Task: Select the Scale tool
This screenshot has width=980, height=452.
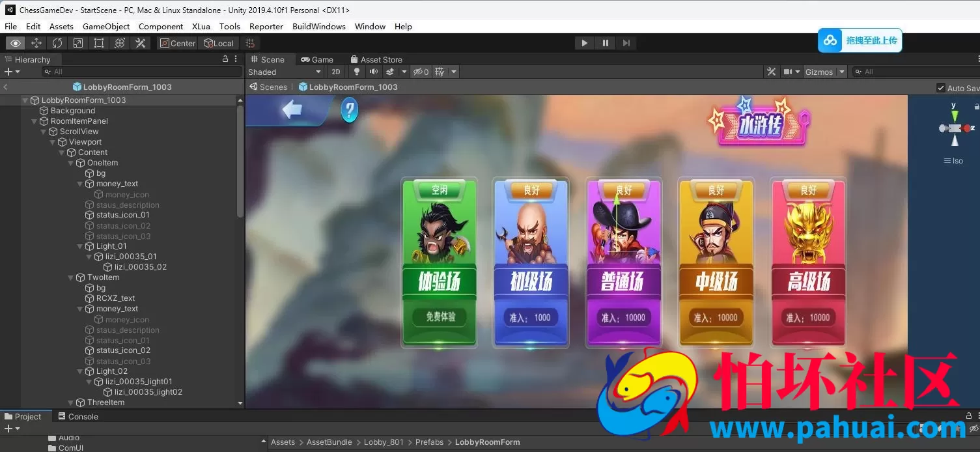Action: [x=78, y=43]
